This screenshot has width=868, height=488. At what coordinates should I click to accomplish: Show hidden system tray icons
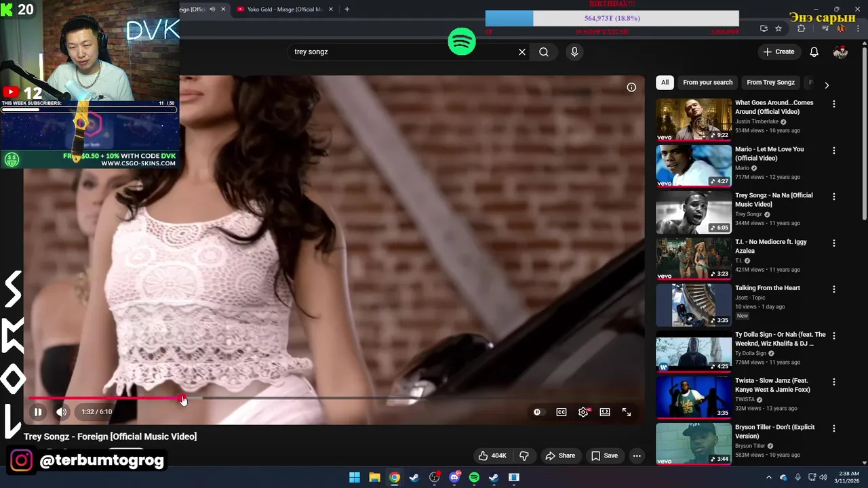tap(768, 477)
